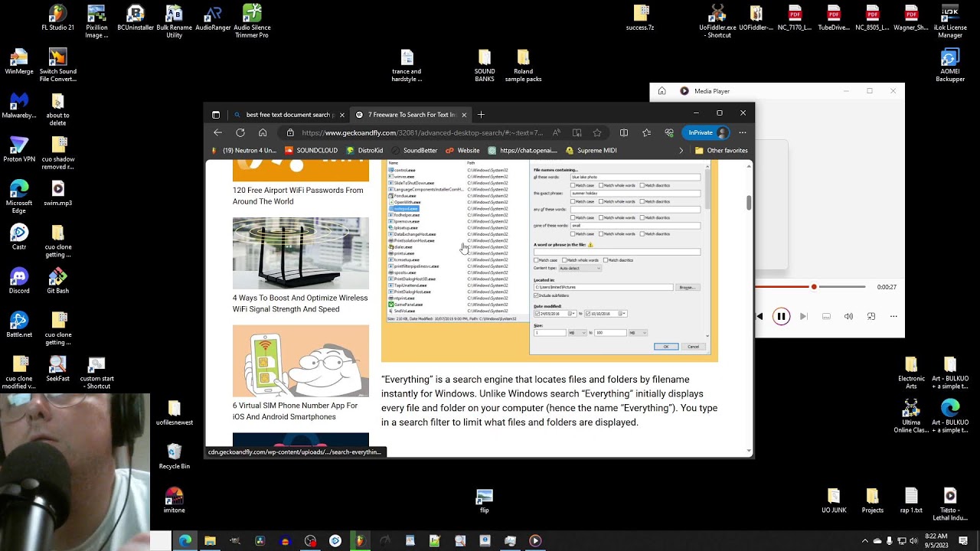
Task: Open volume control in Media Player
Action: point(848,316)
